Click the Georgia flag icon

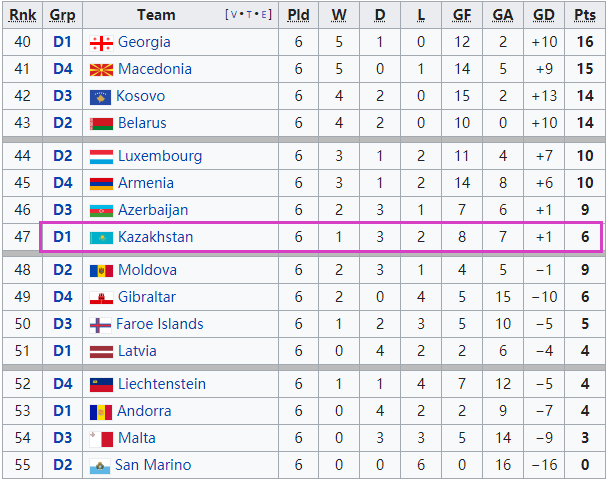tap(100, 43)
